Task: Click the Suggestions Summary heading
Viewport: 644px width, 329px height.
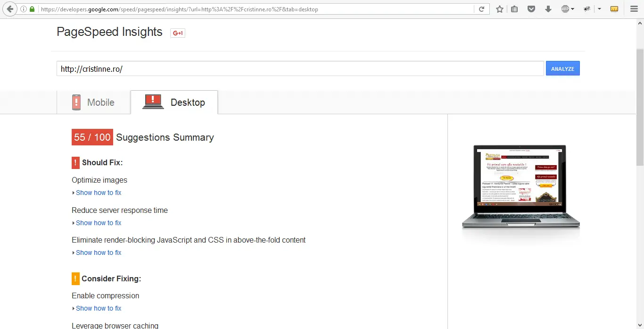Action: pyautogui.click(x=165, y=137)
